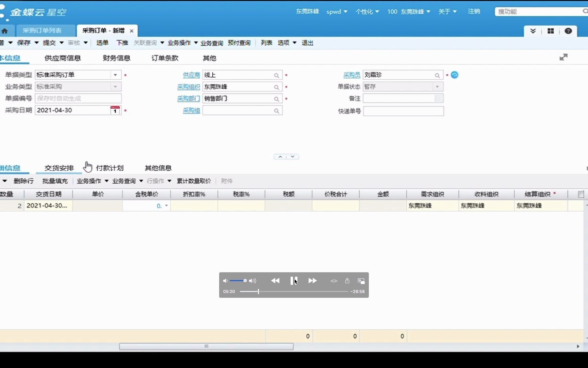Viewport: 588px width, 368px height.
Task: Click the home icon in the tab bar
Action: [5, 31]
